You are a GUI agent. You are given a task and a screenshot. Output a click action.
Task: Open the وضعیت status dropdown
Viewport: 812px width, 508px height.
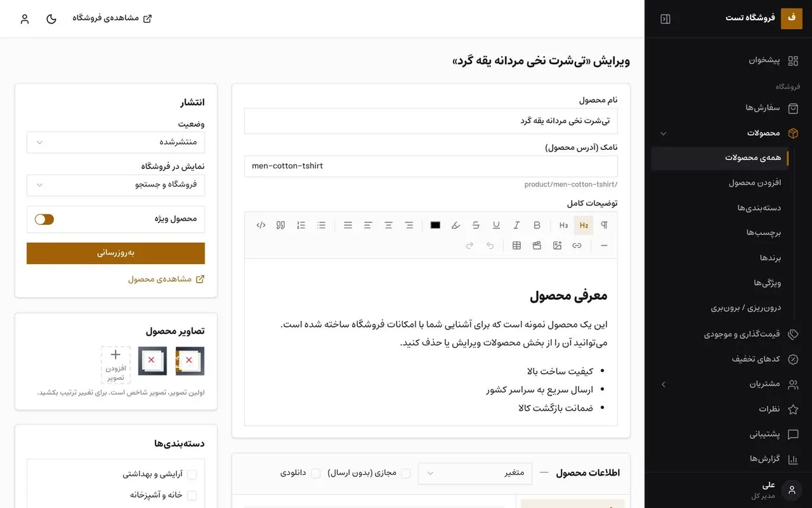115,142
